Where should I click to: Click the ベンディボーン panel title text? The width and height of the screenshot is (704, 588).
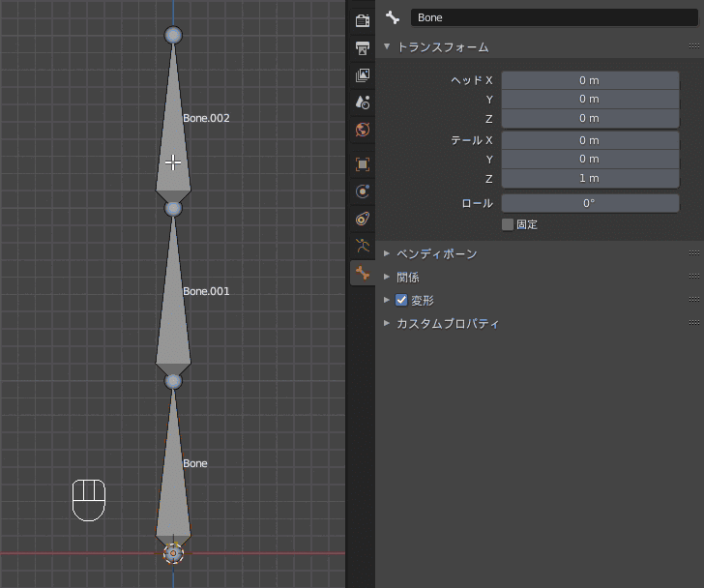(436, 254)
